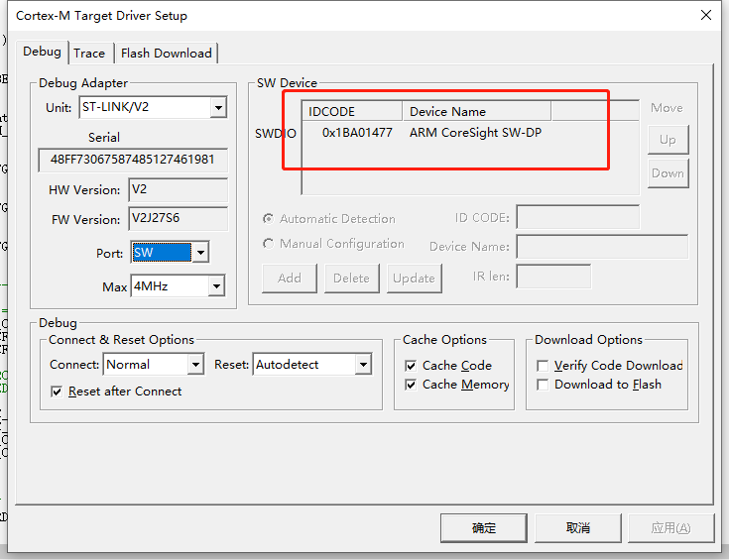
Task: Select the 0x1BA01477 IDCODE entry
Action: 357,133
